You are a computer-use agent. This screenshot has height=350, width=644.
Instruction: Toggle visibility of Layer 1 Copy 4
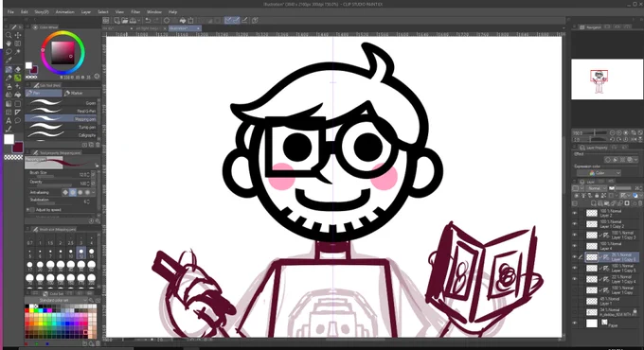pyautogui.click(x=575, y=279)
